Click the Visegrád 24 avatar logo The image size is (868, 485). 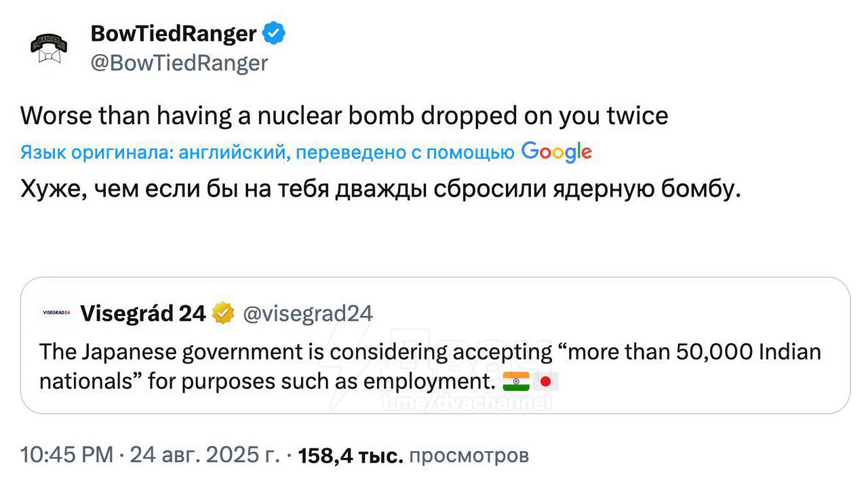(56, 313)
